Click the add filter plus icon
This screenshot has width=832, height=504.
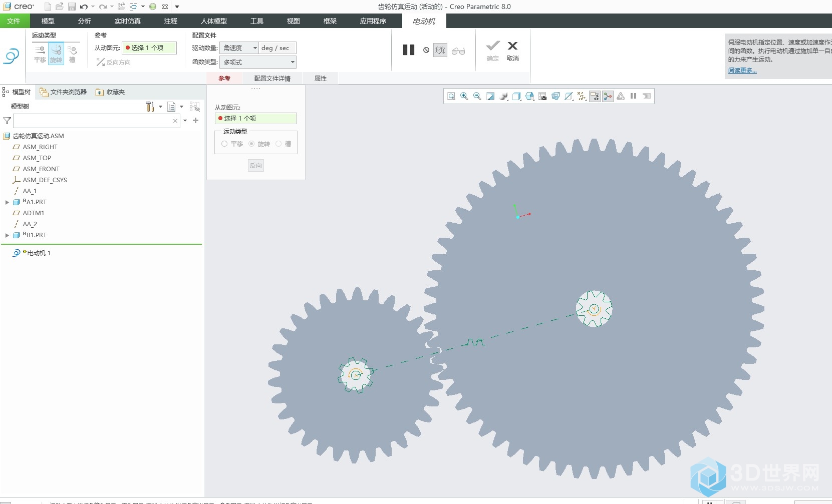(x=196, y=121)
